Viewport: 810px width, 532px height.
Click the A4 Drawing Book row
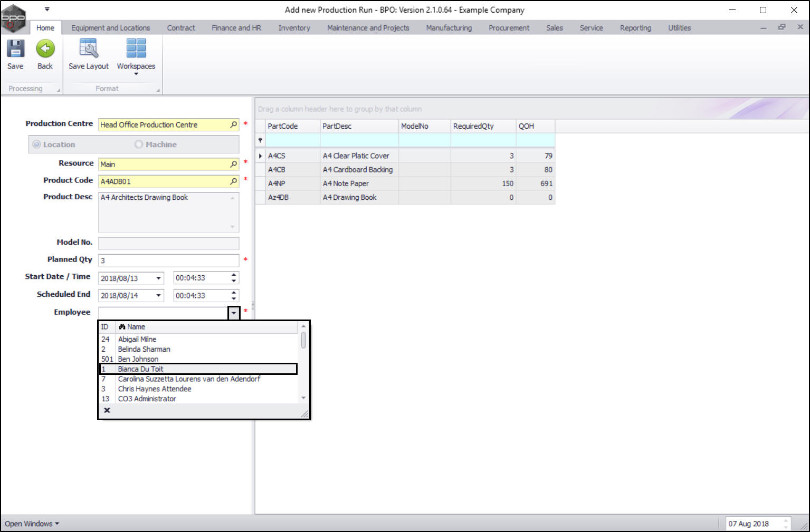tap(405, 197)
